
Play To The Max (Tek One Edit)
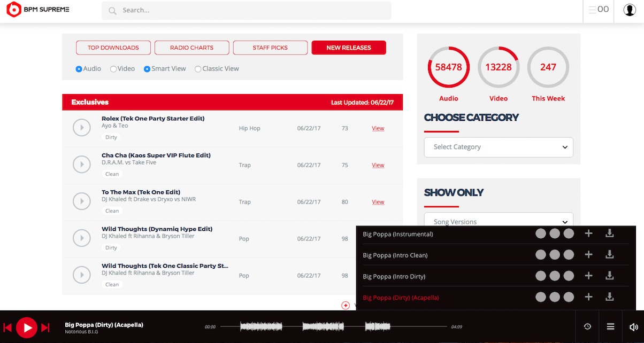tap(82, 201)
